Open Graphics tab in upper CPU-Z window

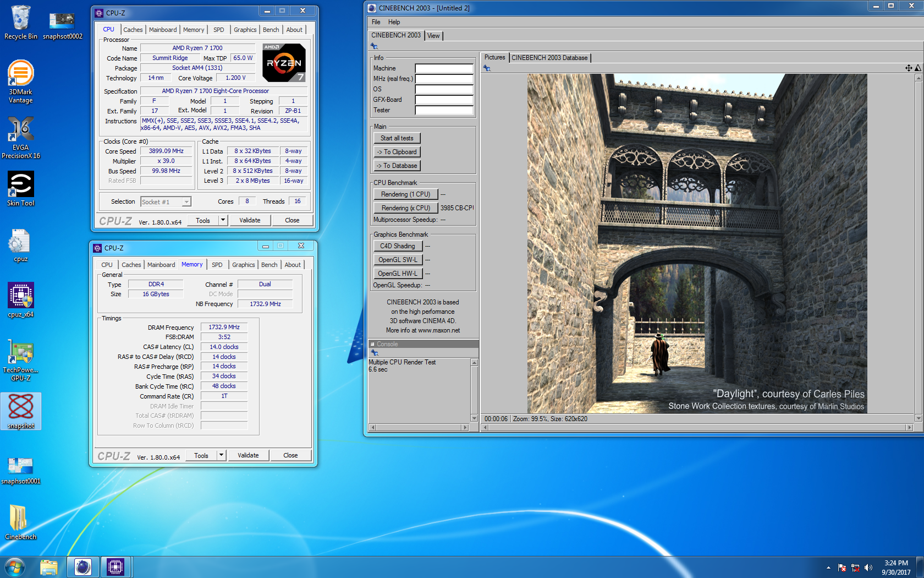245,30
